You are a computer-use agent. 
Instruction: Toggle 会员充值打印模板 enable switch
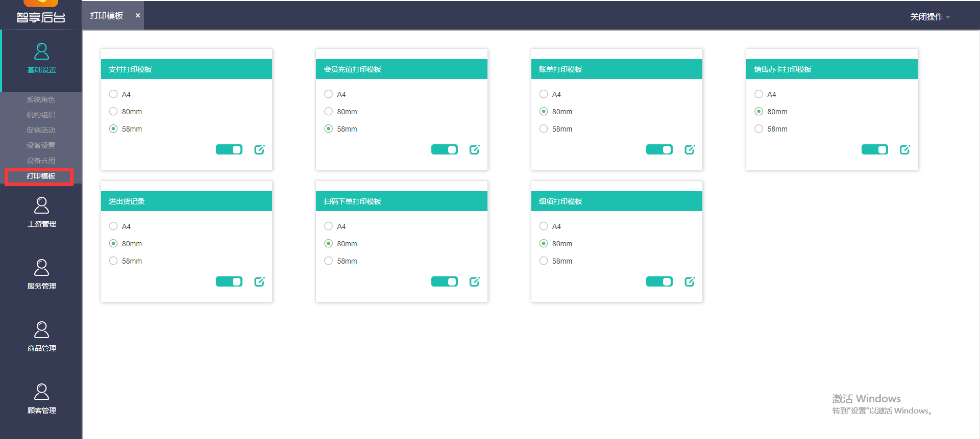pyautogui.click(x=445, y=149)
